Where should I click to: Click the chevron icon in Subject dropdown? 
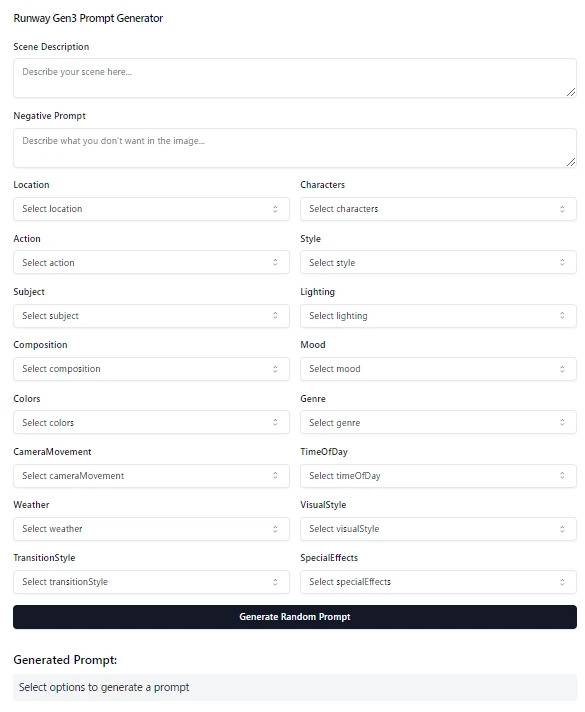275,316
